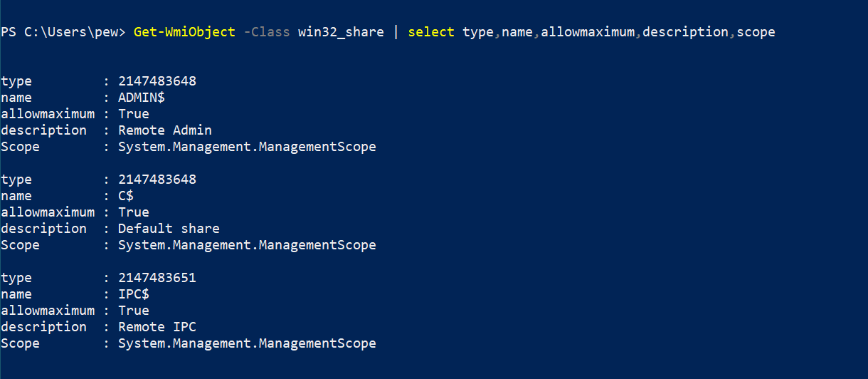
Task: Click IPC$ entry's System.Management.ManagementScope value
Action: [247, 344]
